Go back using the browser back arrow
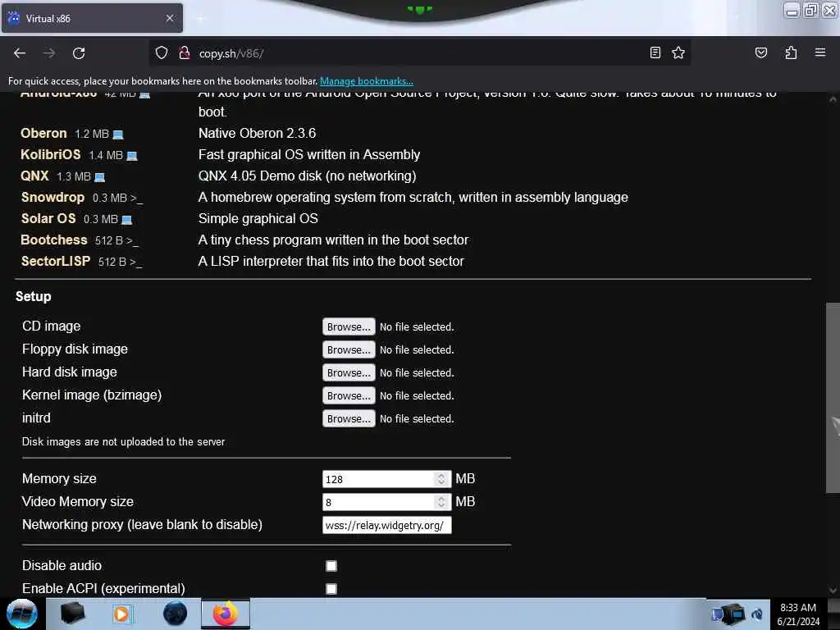This screenshot has height=630, width=840. [20, 53]
